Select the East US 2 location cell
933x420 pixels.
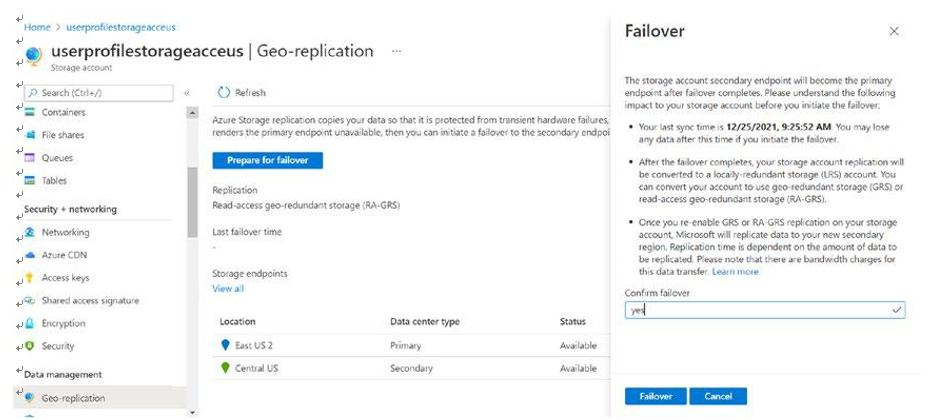(x=254, y=345)
